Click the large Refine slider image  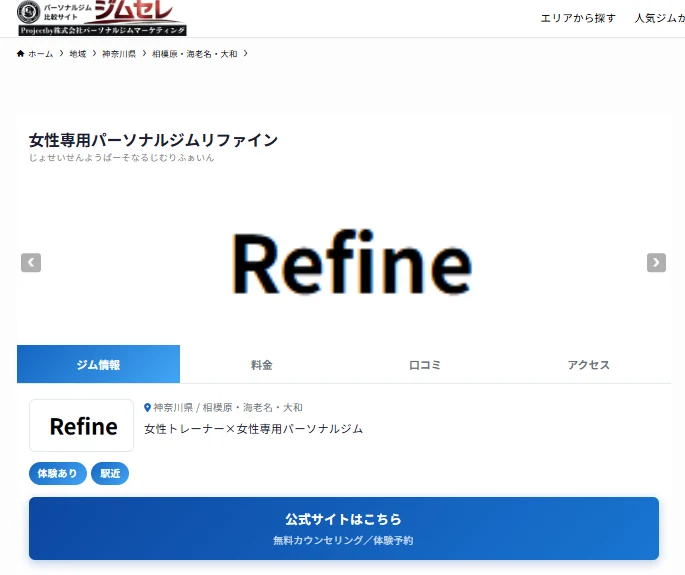[x=352, y=262]
